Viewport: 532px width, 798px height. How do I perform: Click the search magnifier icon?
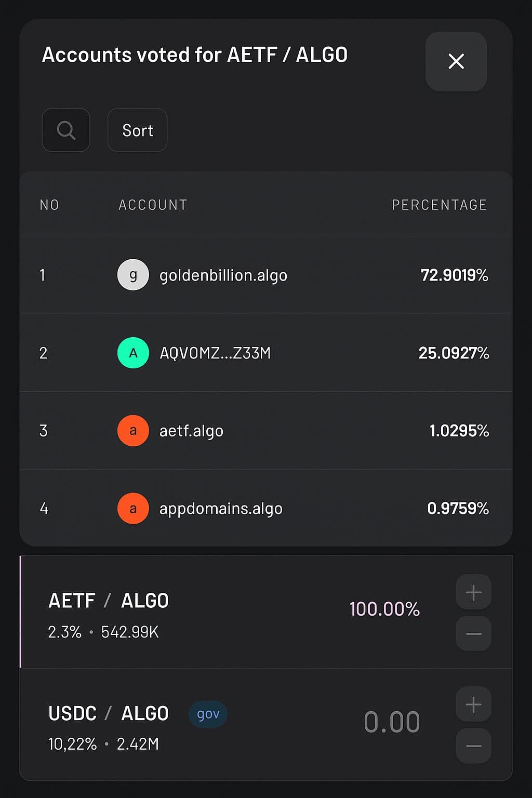click(x=66, y=130)
